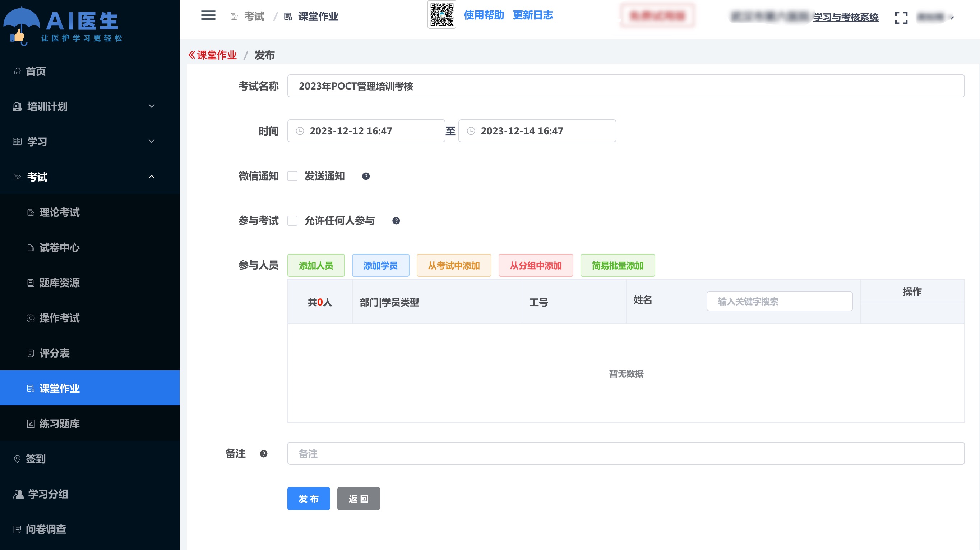Open the start time picker 2023-12-12 16:47
The height and width of the screenshot is (550, 980).
coord(366,131)
